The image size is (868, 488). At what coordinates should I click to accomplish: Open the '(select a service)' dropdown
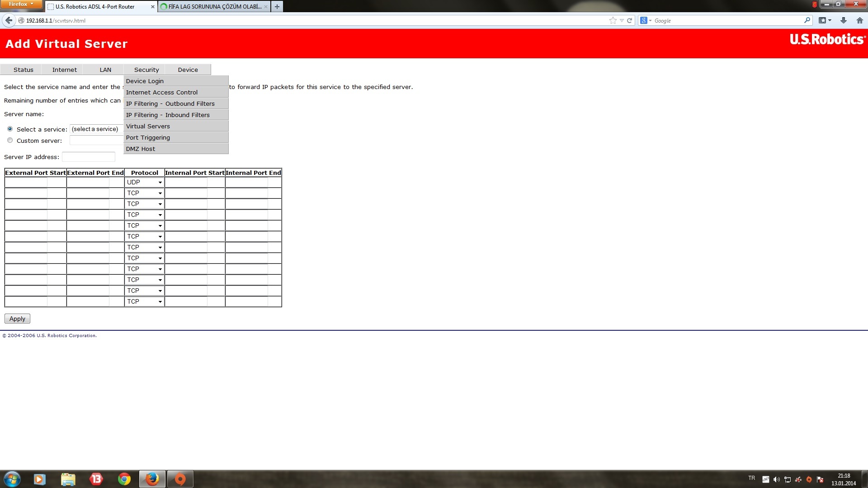(x=97, y=129)
